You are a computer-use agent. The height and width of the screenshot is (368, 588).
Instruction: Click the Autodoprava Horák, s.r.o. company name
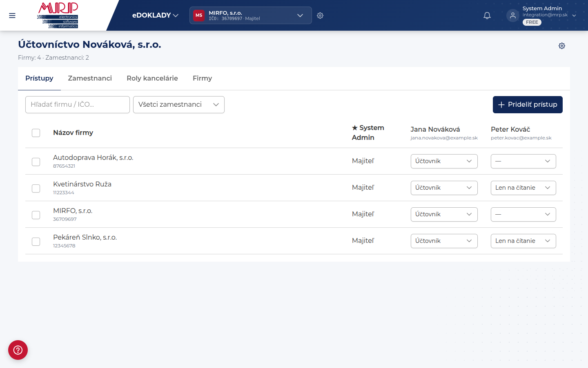click(93, 157)
